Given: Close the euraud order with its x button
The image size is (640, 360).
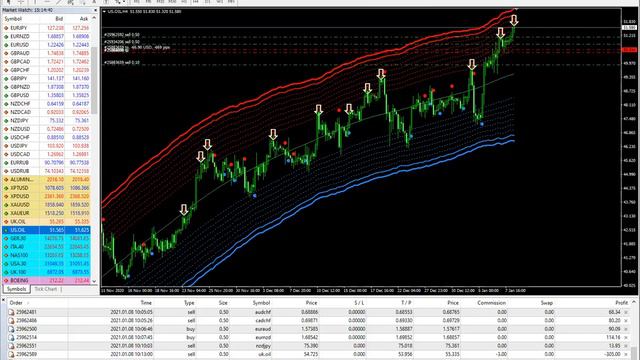Looking at the screenshot, I should [x=626, y=329].
